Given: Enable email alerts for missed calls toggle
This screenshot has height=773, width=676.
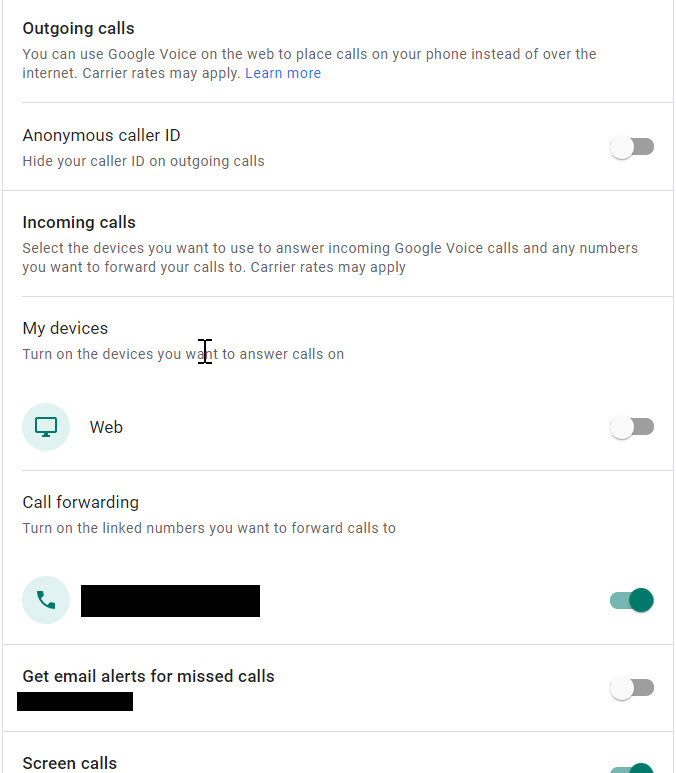Looking at the screenshot, I should pos(632,688).
